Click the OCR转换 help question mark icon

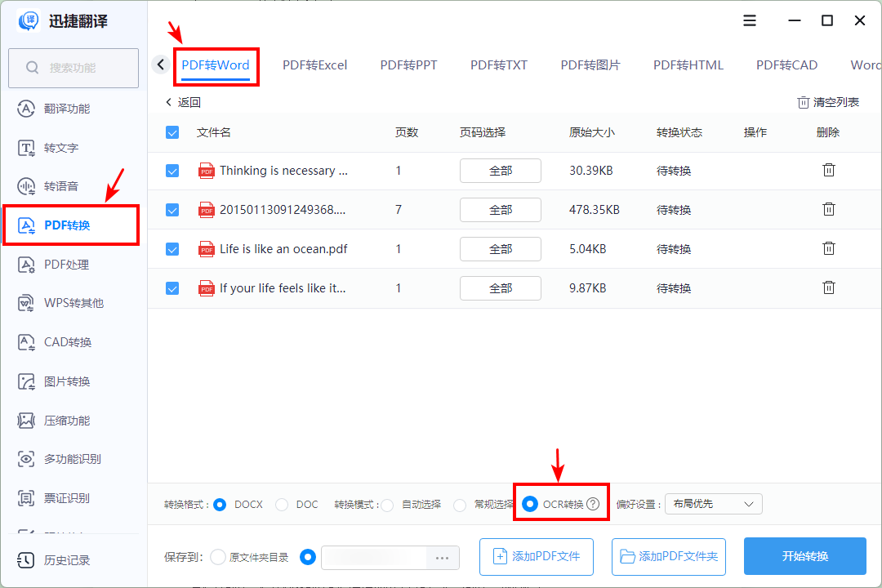(x=593, y=504)
